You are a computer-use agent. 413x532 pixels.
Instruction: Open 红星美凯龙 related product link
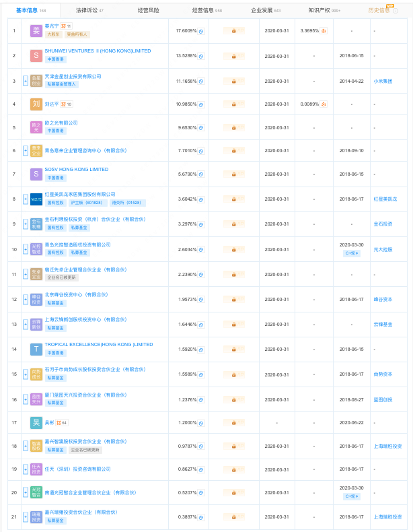point(385,199)
